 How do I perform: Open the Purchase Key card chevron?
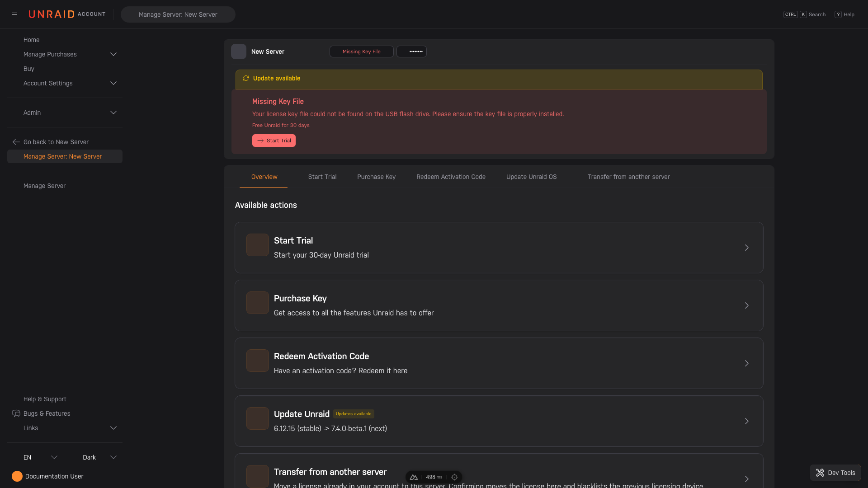tap(747, 305)
